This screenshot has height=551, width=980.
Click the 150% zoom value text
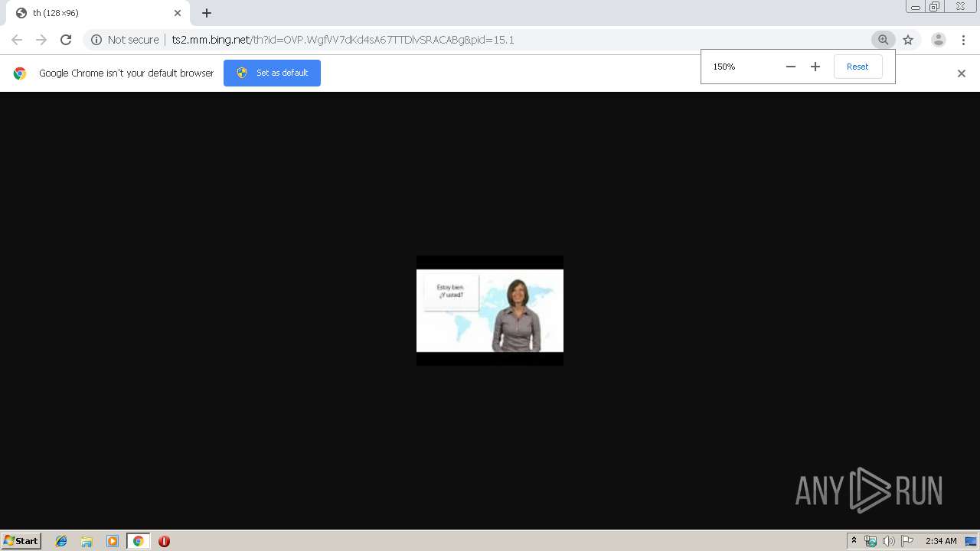point(724,67)
